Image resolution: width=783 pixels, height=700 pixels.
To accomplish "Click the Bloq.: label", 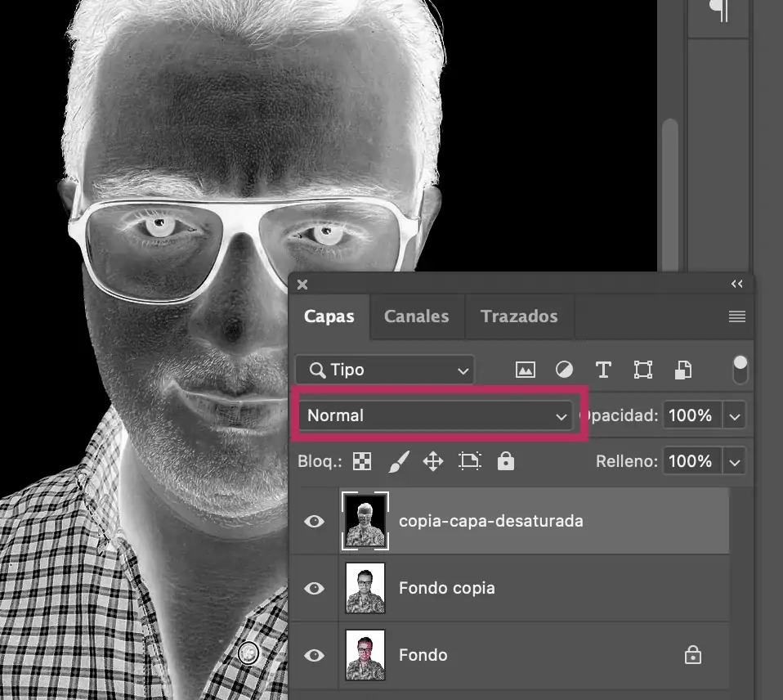I will (320, 461).
